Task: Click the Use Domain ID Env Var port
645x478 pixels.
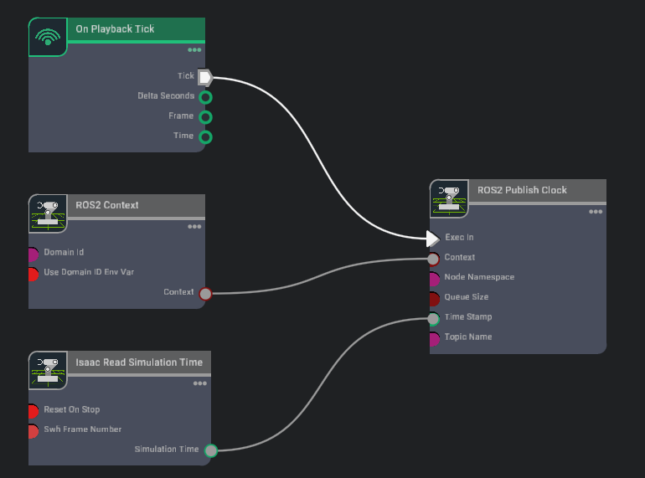Action: pos(33,273)
